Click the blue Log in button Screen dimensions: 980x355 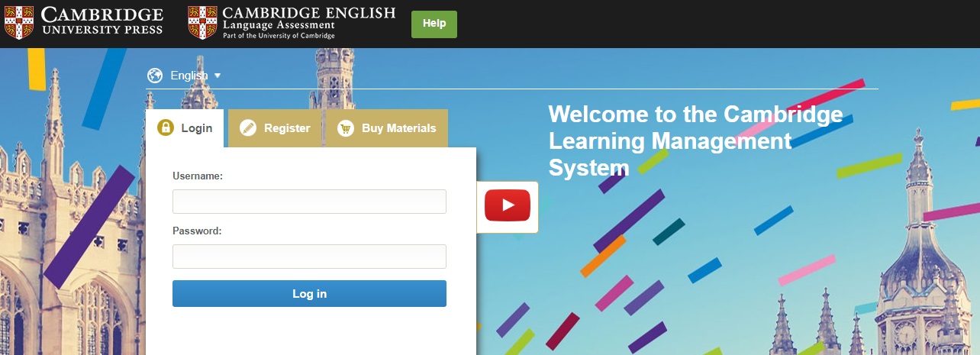[309, 293]
